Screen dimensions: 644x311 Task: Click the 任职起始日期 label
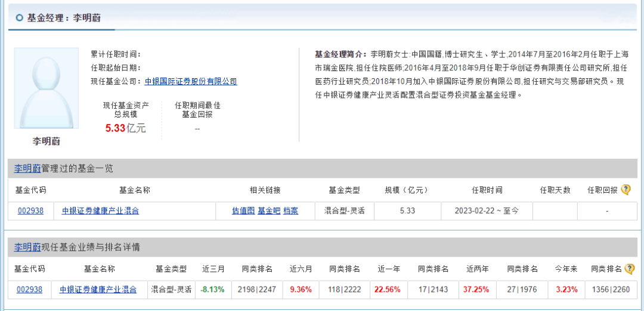click(116, 67)
